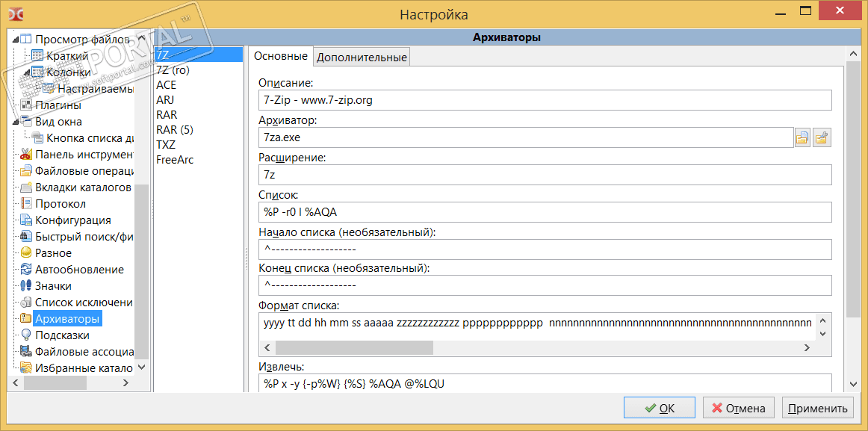Click into the Начало списка field
This screenshot has height=431, width=868.
tap(545, 249)
